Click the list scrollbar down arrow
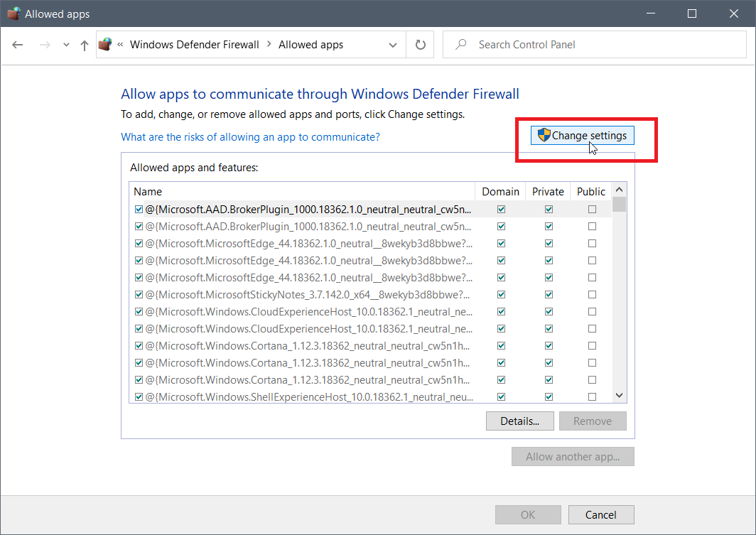The image size is (756, 535). tap(619, 396)
